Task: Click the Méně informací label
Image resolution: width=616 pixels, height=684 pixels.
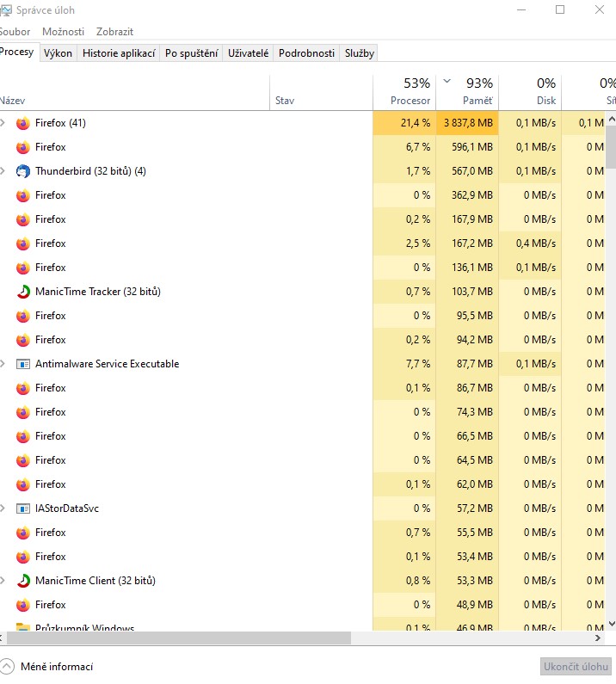Action: (57, 667)
